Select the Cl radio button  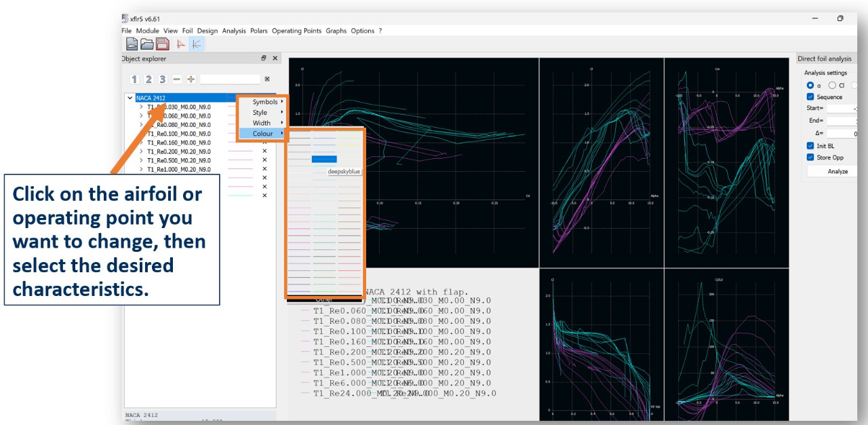tap(832, 86)
